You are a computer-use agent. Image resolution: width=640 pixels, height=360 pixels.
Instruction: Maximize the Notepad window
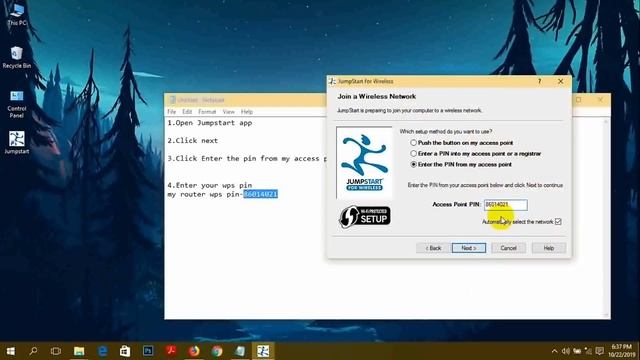(x=578, y=100)
